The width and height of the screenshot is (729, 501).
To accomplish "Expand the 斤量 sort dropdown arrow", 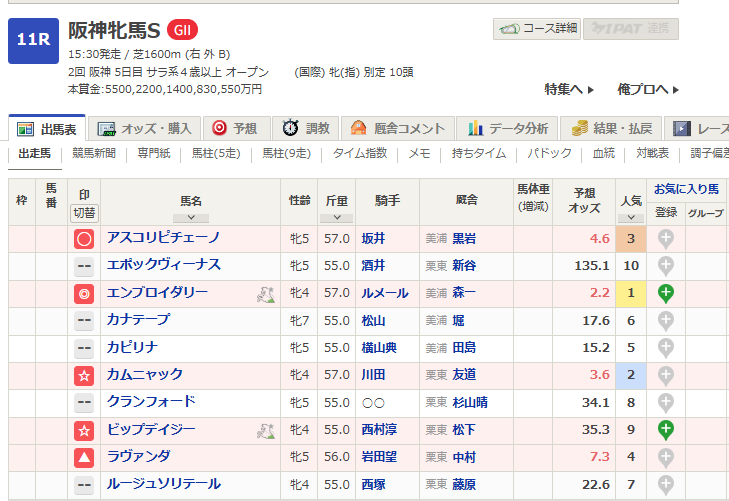I will point(337,218).
